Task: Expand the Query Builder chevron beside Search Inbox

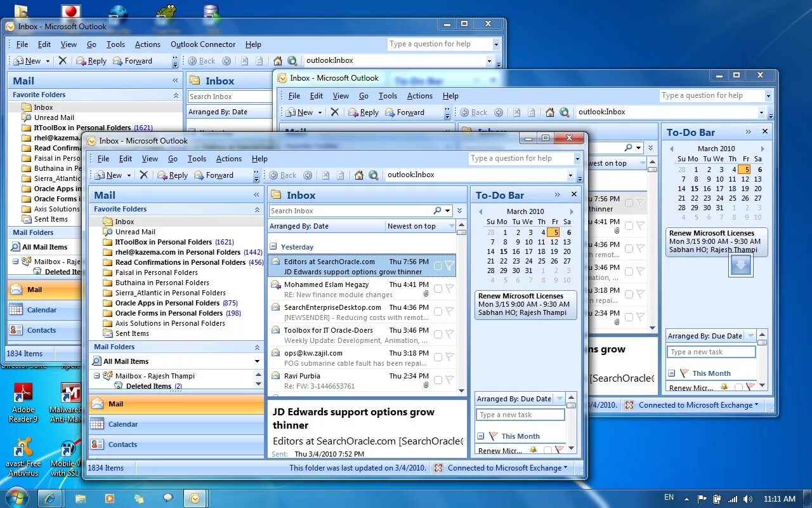Action: [x=460, y=211]
